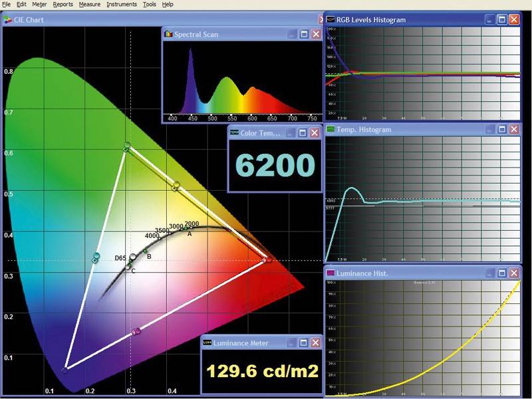Click illuminant C label on the CIE chart
Viewport: 532px width, 399px height.
(x=134, y=271)
